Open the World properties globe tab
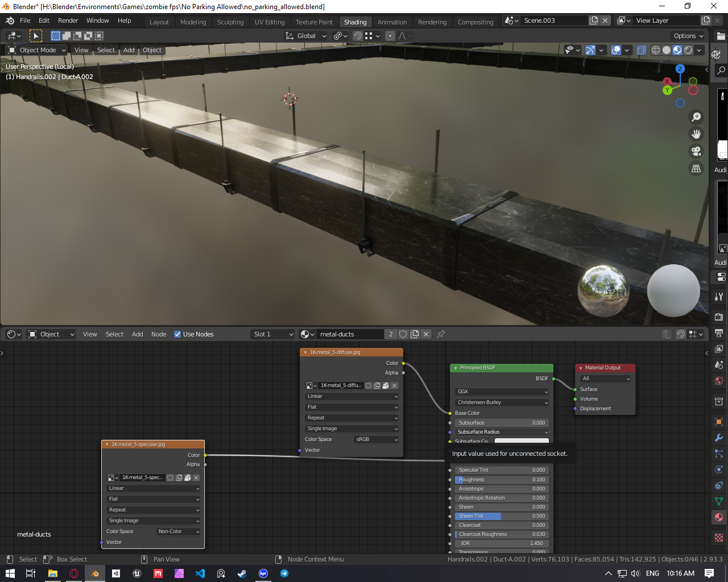The image size is (728, 582). [719, 381]
